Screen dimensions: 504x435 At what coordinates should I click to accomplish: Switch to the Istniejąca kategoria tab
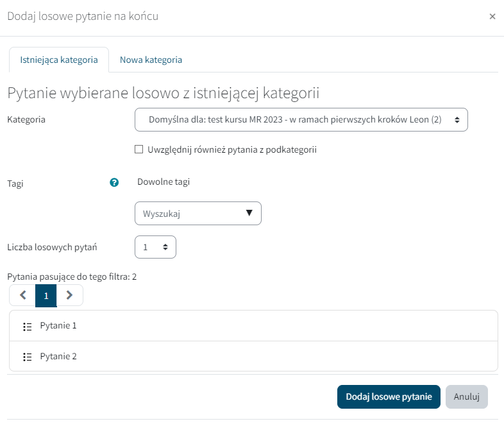point(59,60)
